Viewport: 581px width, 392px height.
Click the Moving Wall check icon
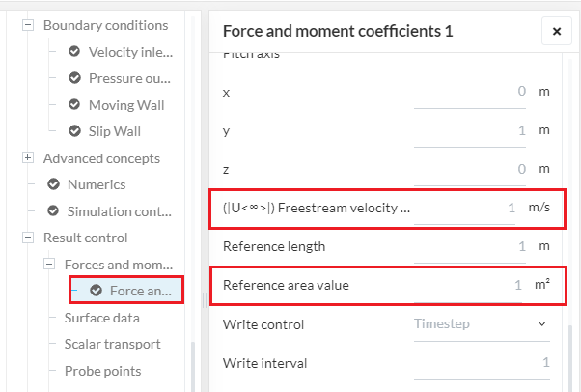(74, 105)
